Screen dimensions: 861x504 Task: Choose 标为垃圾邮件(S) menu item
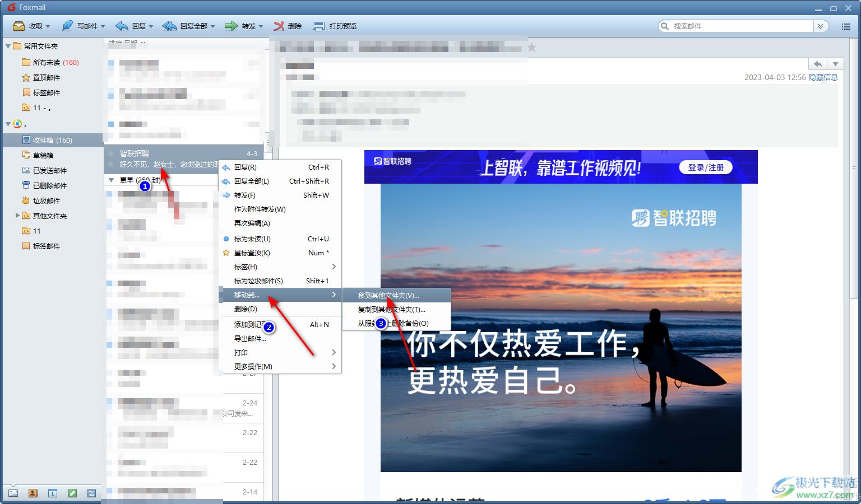(x=280, y=281)
